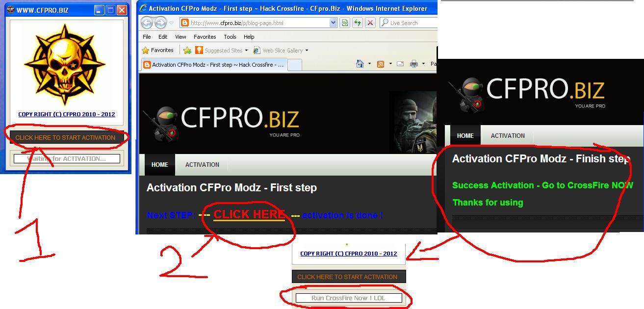The width and height of the screenshot is (644, 309).
Task: Click ACTIVATION in the browser page navigation
Action: pos(202,165)
